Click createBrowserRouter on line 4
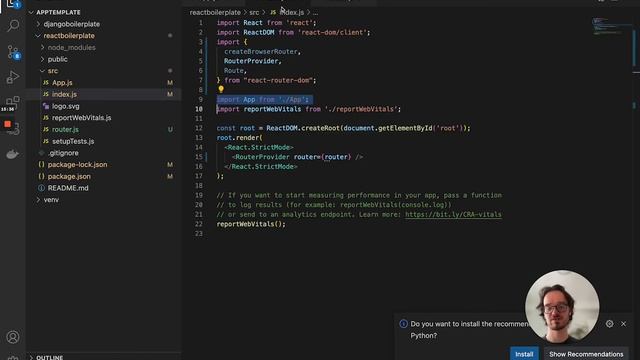 pos(261,52)
